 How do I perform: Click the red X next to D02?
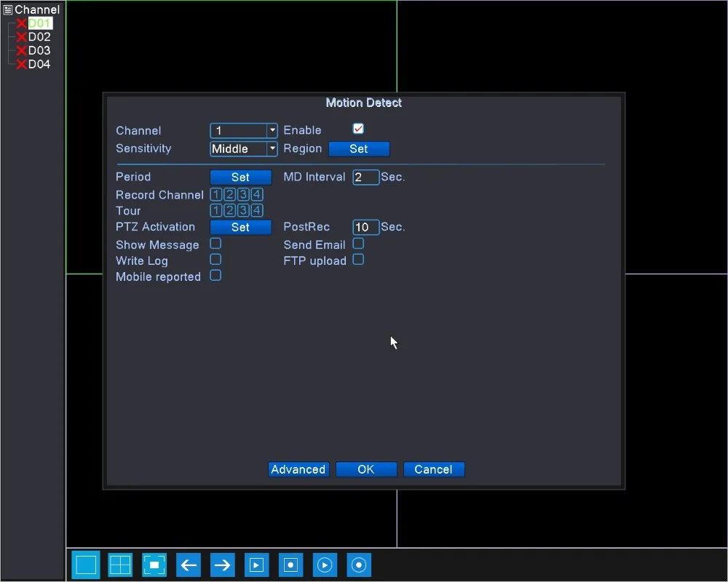(x=21, y=37)
